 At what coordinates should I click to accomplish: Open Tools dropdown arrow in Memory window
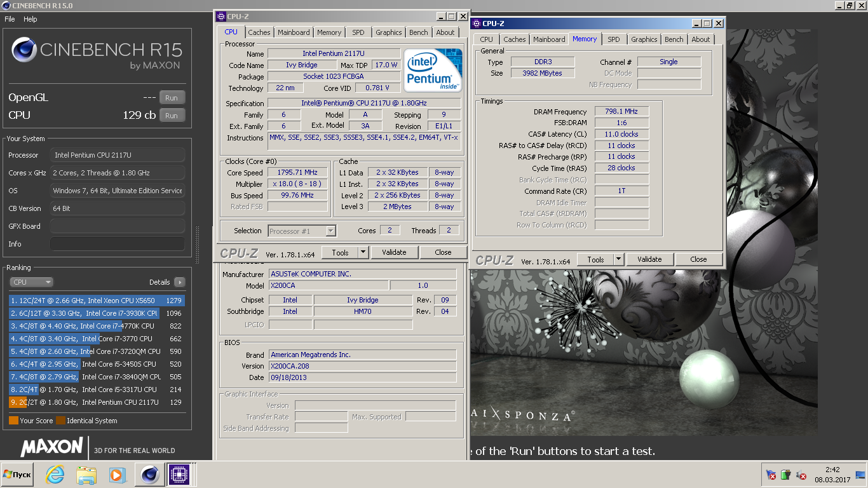[x=618, y=259]
